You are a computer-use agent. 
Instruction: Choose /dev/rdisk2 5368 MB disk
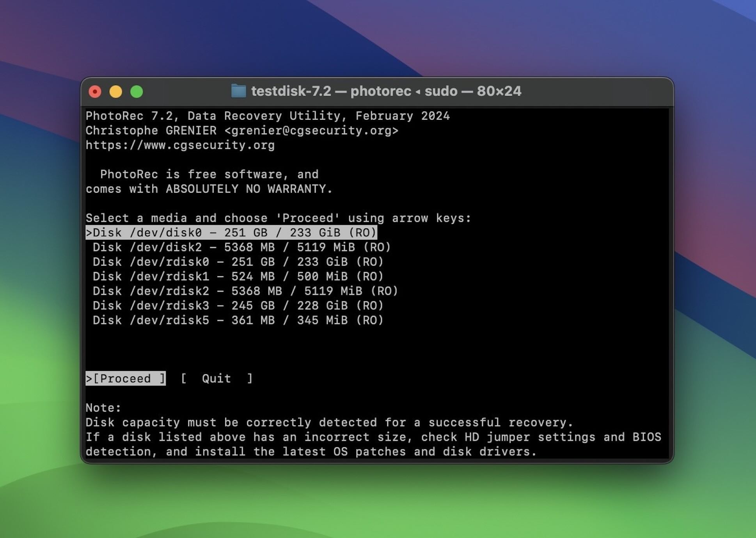click(245, 291)
